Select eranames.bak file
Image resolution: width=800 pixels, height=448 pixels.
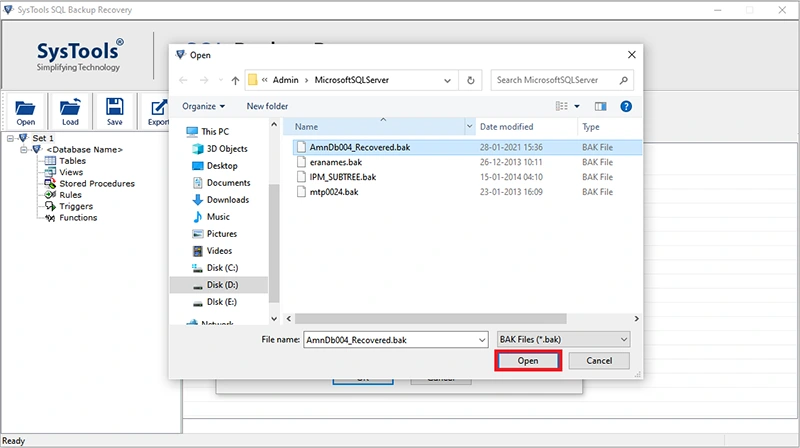pyautogui.click(x=336, y=162)
